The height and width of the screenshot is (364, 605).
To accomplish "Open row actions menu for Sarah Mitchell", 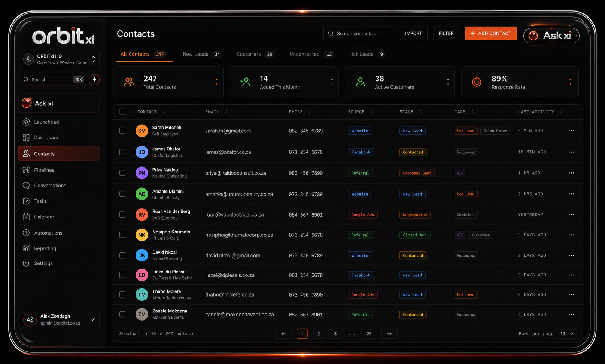I will click(571, 131).
